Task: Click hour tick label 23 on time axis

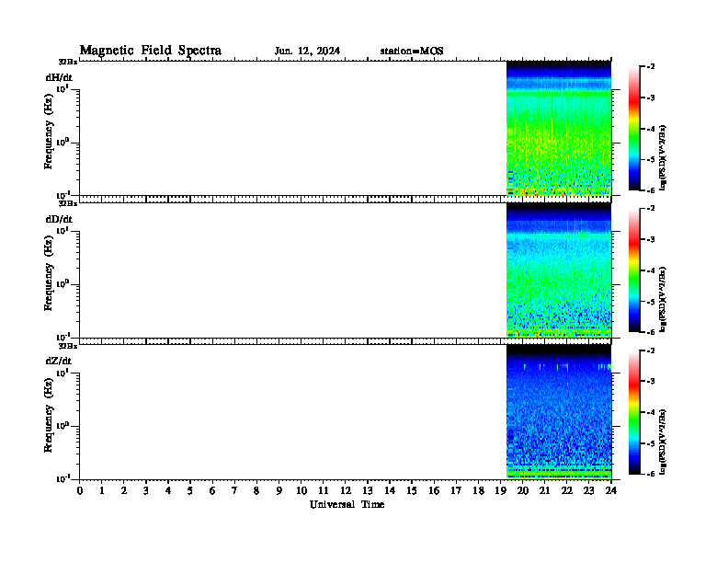Action: tap(588, 490)
